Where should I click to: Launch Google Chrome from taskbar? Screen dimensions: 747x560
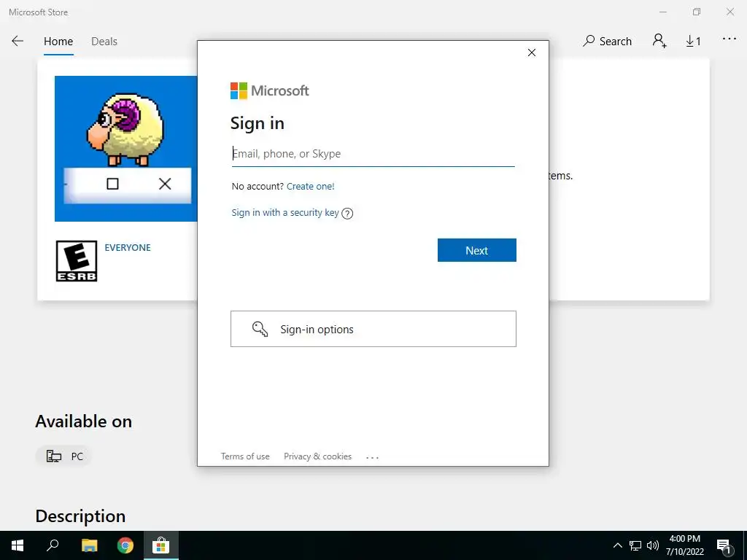coord(125,545)
